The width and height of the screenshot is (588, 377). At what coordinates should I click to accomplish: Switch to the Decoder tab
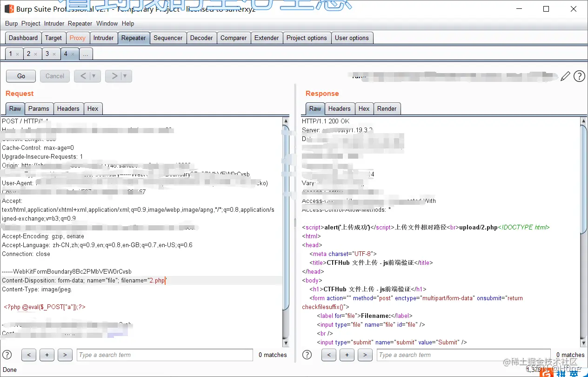pyautogui.click(x=201, y=38)
